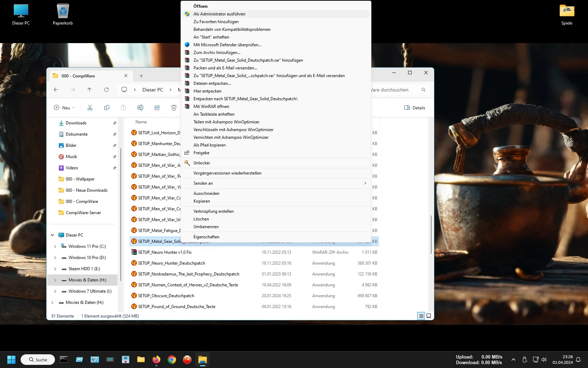This screenshot has height=368, width=588.
Task: Select Zum Archiv hinzufügen
Action: [x=276, y=53]
